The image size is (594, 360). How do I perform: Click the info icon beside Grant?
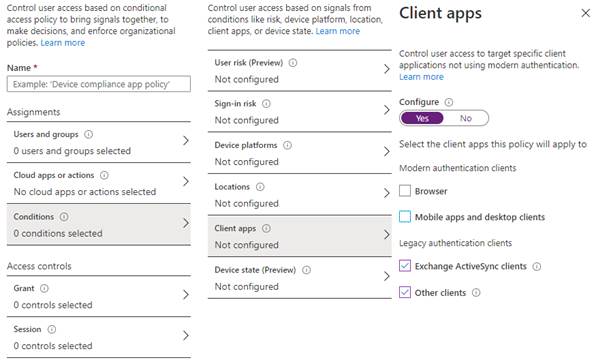(x=44, y=288)
